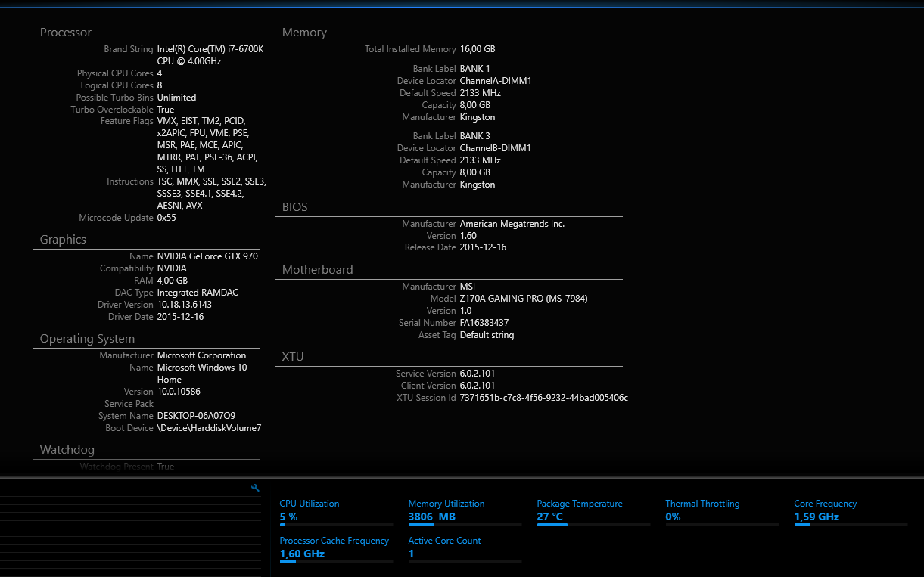Select the Service Version 6.0.2.101 value
The height and width of the screenshot is (577, 924).
tap(478, 374)
